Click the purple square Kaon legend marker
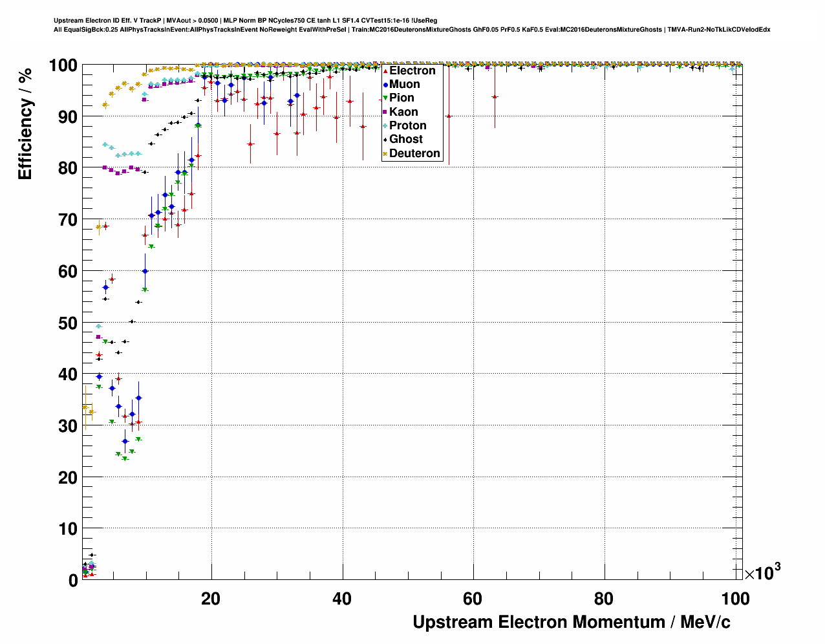The image size is (825, 644). coord(385,112)
